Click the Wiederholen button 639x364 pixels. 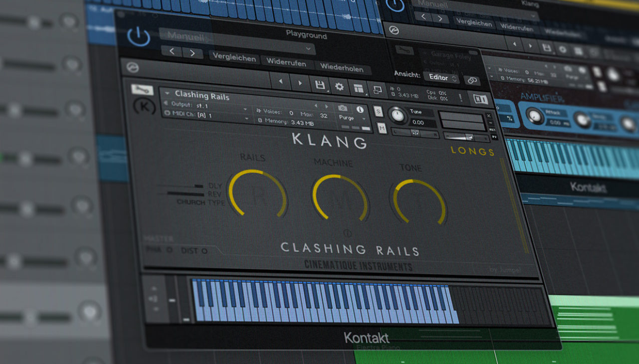(341, 67)
